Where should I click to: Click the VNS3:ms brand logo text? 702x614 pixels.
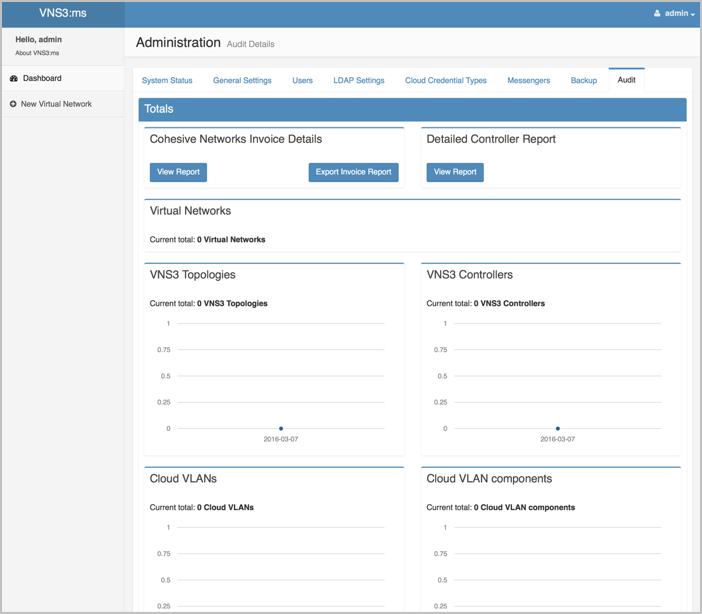[63, 13]
